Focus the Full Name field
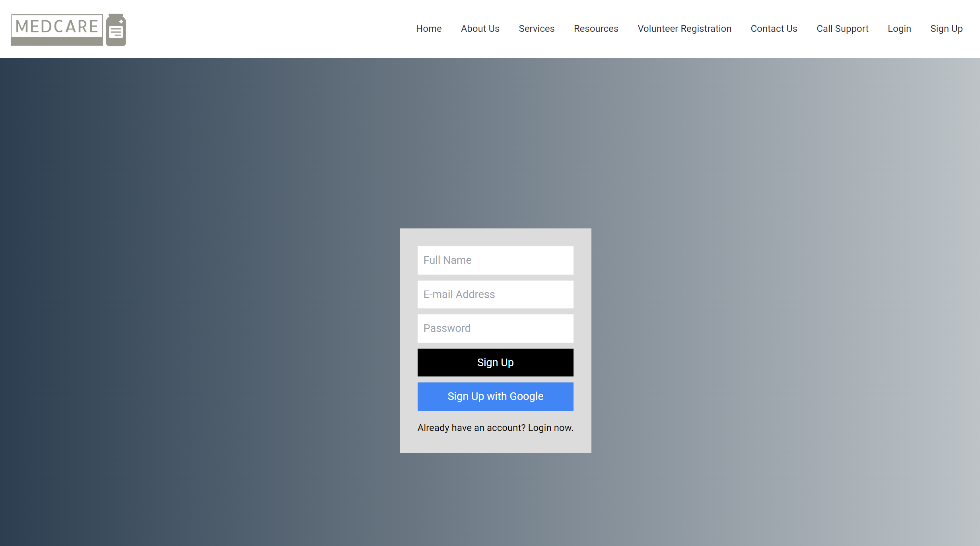Image resolution: width=980 pixels, height=546 pixels. (x=495, y=260)
